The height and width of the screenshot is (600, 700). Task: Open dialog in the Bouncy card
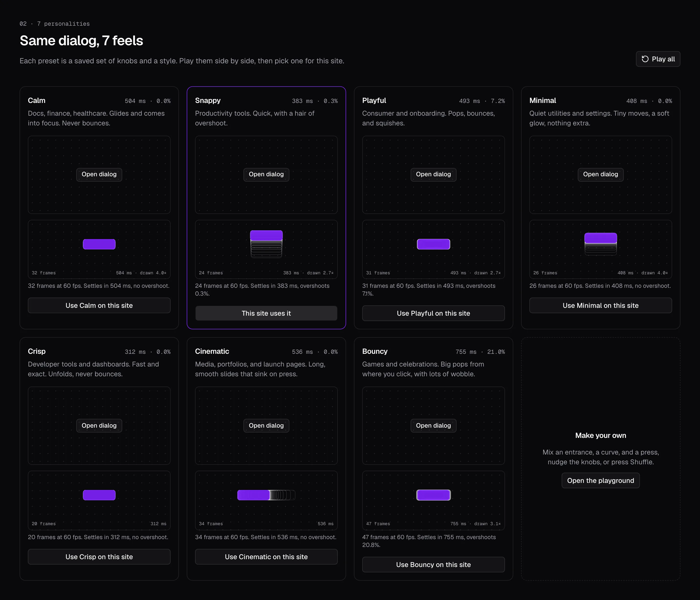click(433, 426)
